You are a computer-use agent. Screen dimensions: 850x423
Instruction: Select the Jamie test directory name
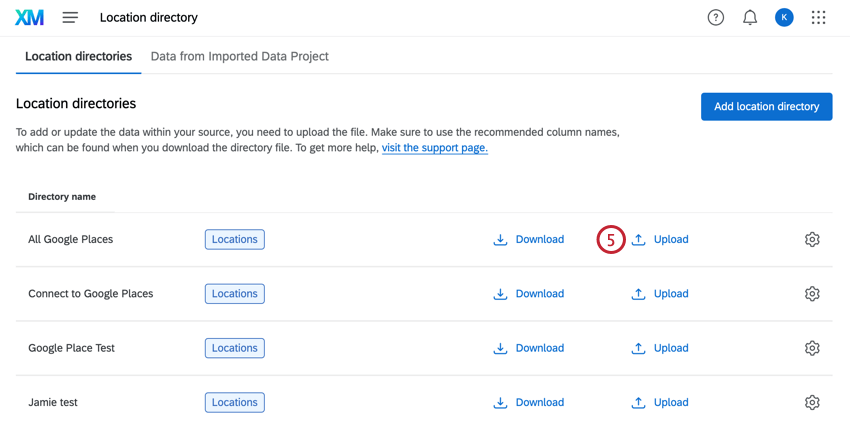[53, 402]
